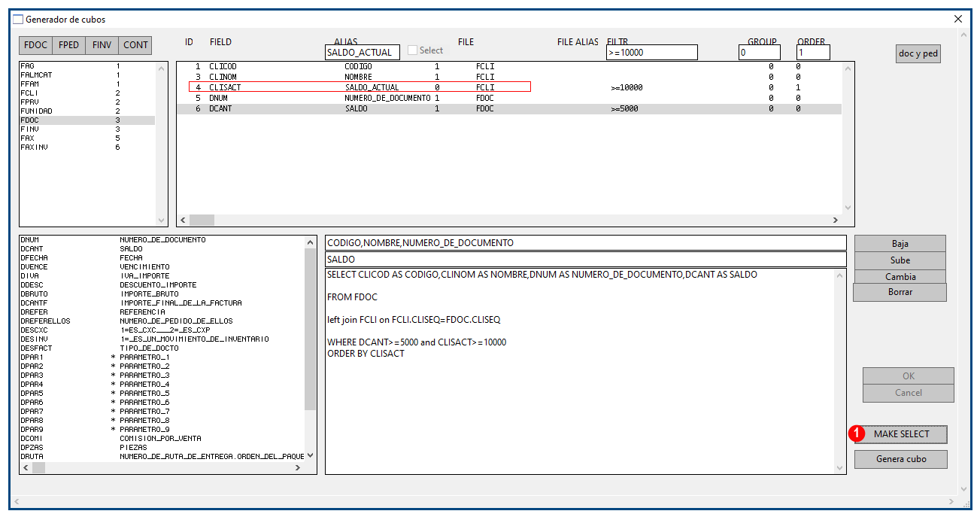Viewport: 980px width, 517px height.
Task: Select DPAR9 in the field list
Action: [x=162, y=429]
